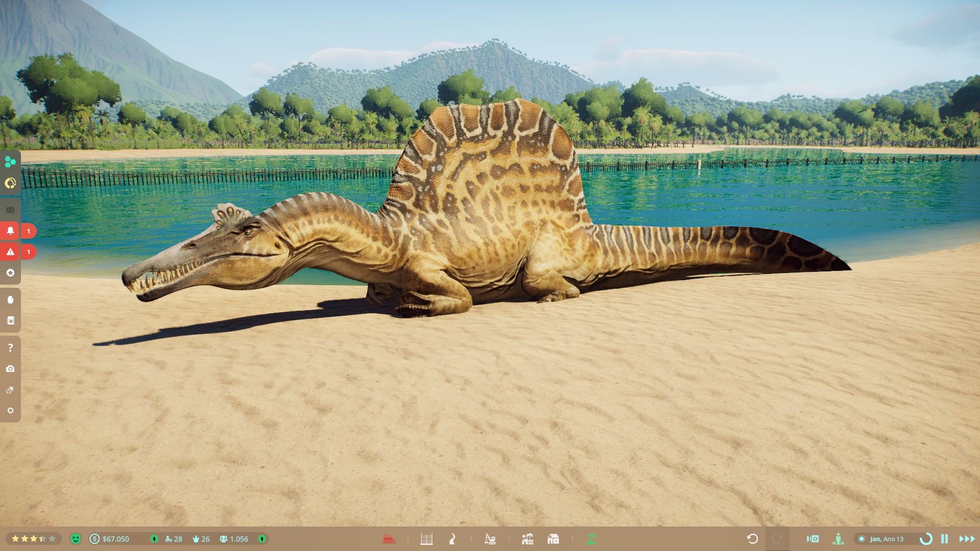Open the park star rating panel

click(x=34, y=539)
